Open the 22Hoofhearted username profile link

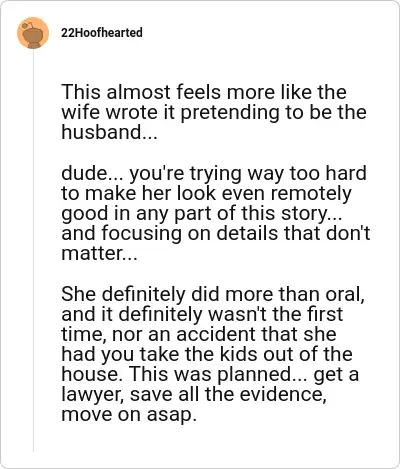[x=102, y=33]
